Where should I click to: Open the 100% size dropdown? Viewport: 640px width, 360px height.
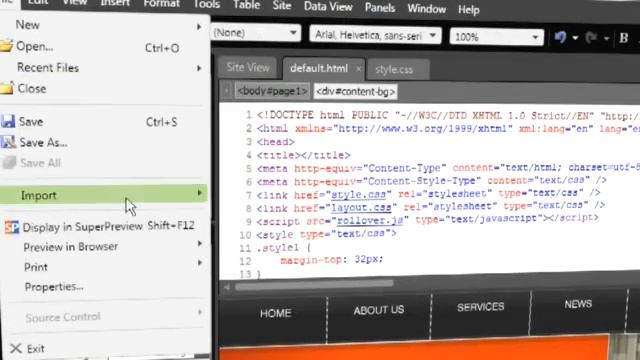click(x=496, y=37)
